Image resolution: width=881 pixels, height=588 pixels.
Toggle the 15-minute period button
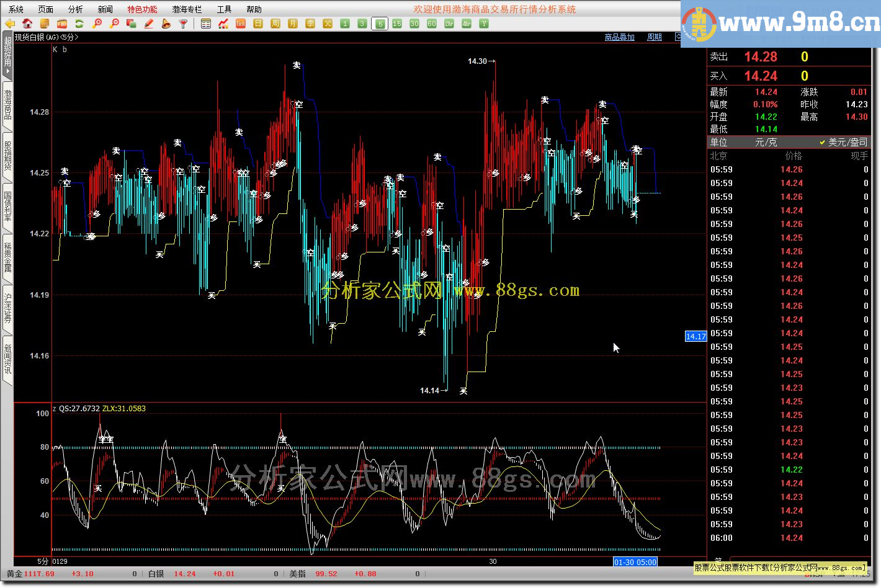pyautogui.click(x=397, y=24)
